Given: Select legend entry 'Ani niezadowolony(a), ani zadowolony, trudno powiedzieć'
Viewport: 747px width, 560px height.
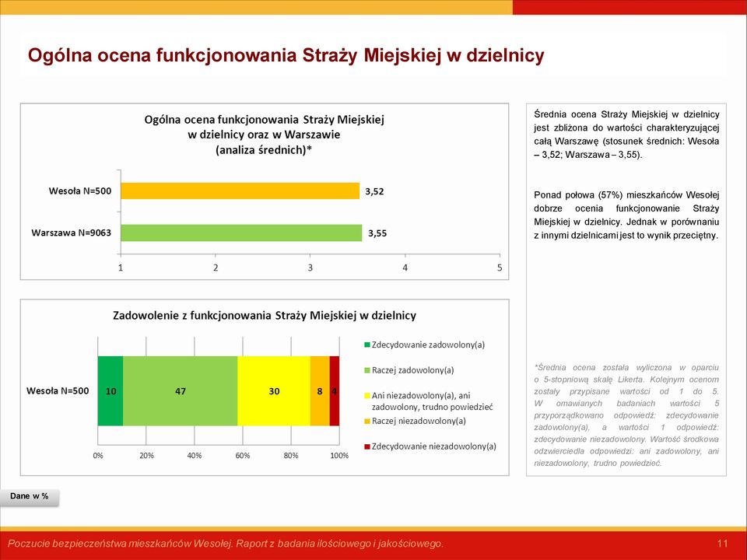Looking at the screenshot, I should tap(429, 401).
